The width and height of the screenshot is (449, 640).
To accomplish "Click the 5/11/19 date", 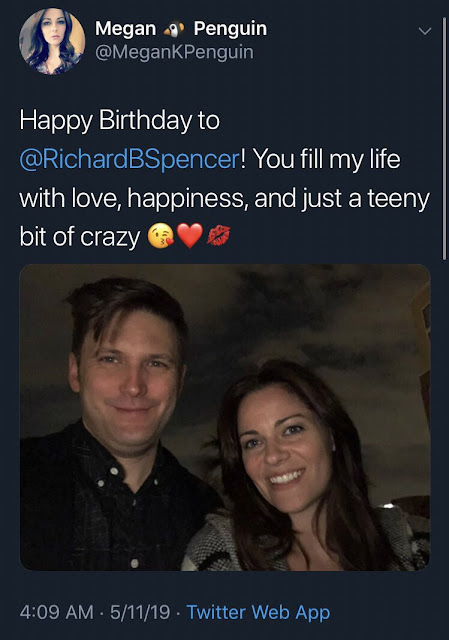I will pyautogui.click(x=140, y=612).
